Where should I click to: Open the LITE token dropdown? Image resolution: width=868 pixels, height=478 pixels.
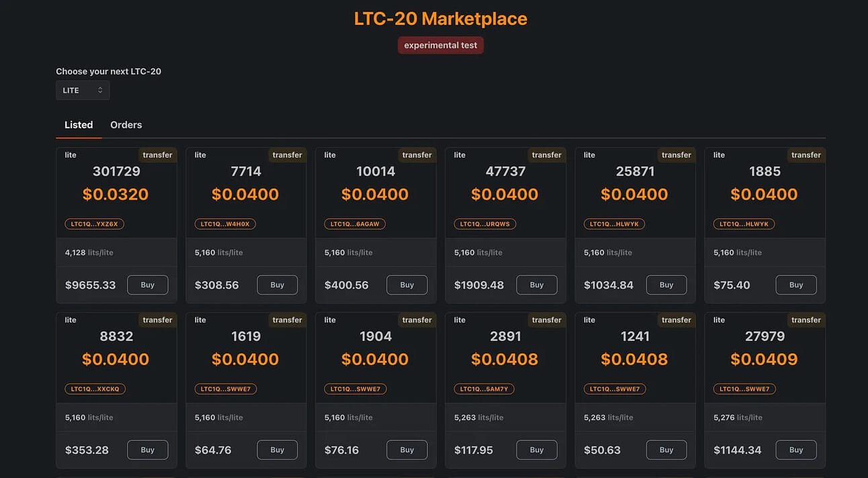83,90
